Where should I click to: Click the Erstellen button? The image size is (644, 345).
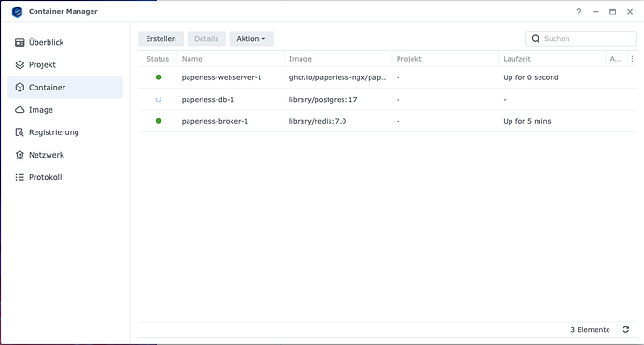161,39
